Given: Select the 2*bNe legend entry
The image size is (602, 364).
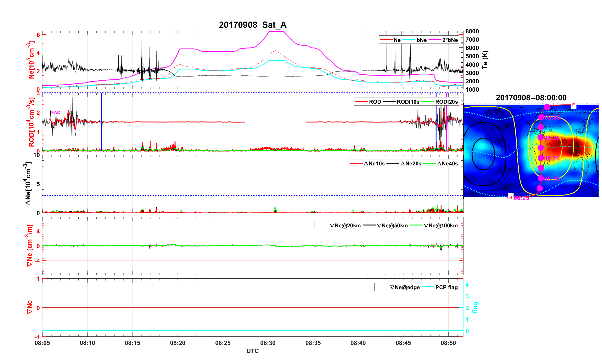Looking at the screenshot, I should [x=450, y=40].
